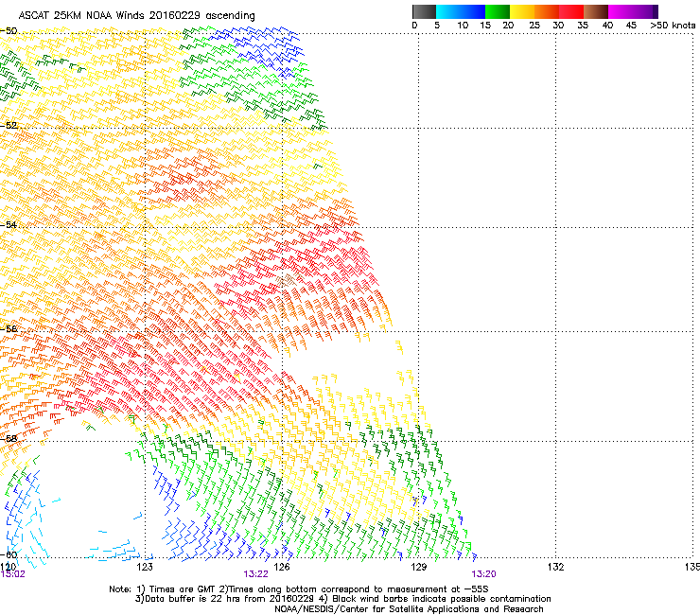Click the magenta 40-45 knots legend segment
Viewport: 700px width, 615px height.
[x=621, y=11]
